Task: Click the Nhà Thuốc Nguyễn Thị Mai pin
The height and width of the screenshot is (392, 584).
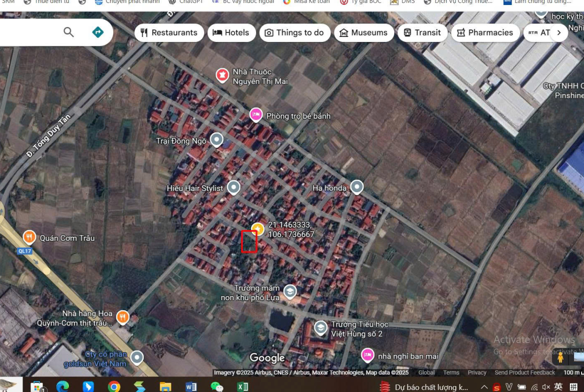Action: tap(222, 75)
